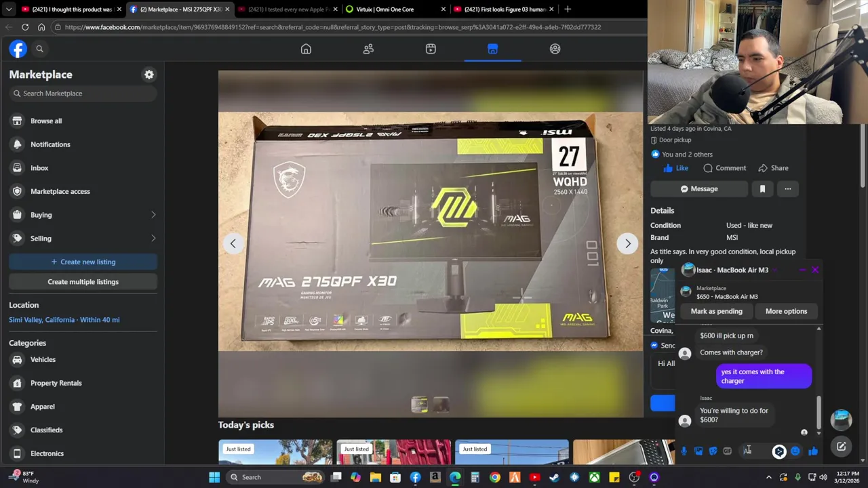Select the Marketplace icon in the top bar
Image resolution: width=868 pixels, height=488 pixels.
pos(492,49)
